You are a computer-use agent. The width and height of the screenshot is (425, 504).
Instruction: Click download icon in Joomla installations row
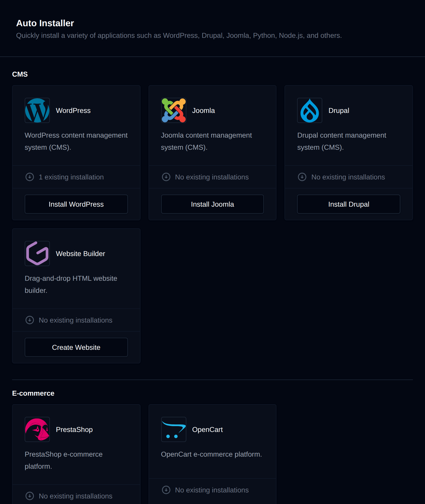[166, 177]
